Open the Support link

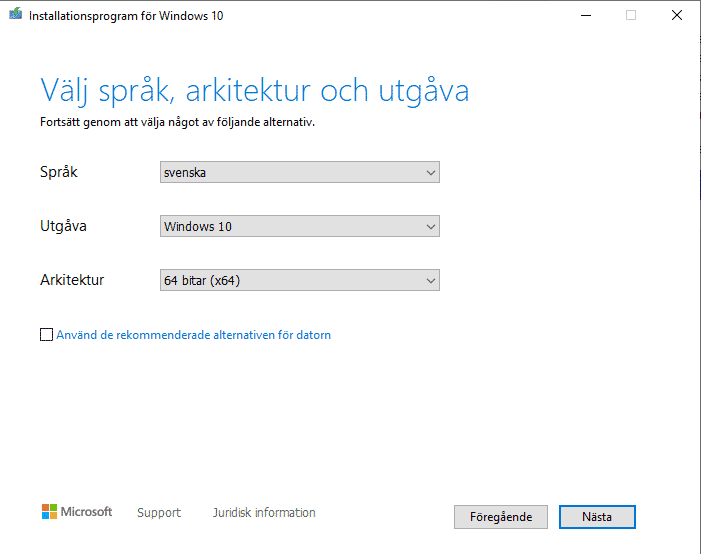159,513
